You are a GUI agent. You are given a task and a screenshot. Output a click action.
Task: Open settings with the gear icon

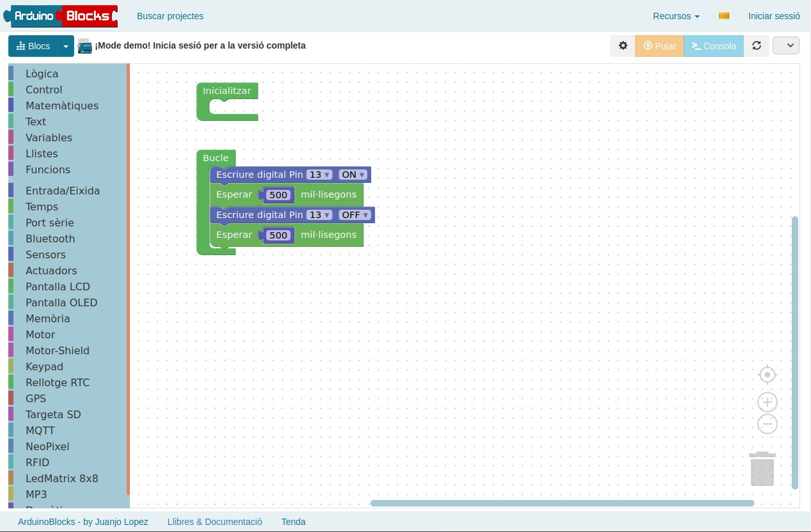(623, 46)
